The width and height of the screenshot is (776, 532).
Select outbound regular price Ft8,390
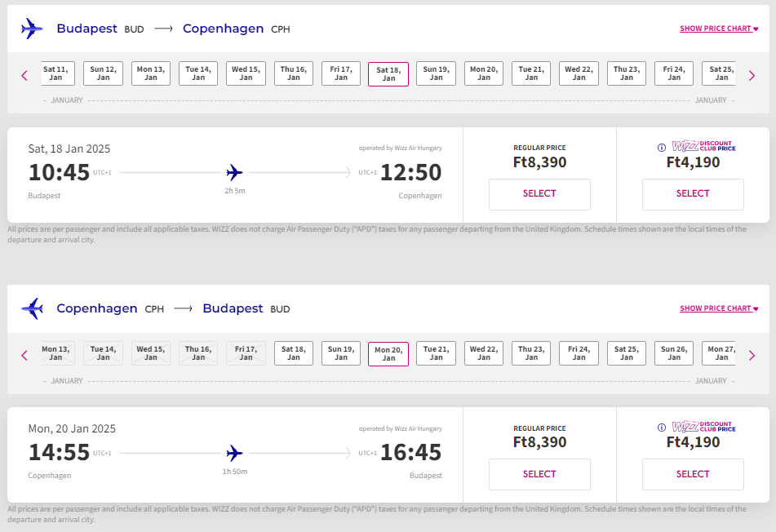click(539, 194)
